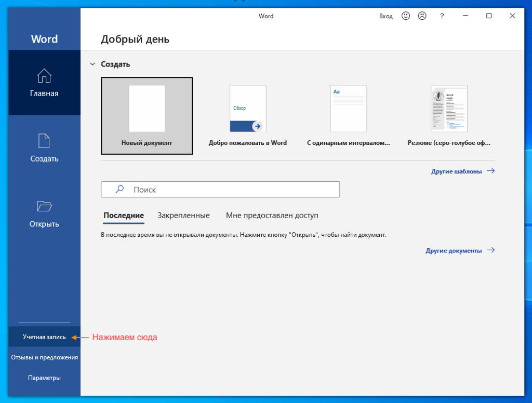Click the Вход sign-in button

click(x=386, y=16)
